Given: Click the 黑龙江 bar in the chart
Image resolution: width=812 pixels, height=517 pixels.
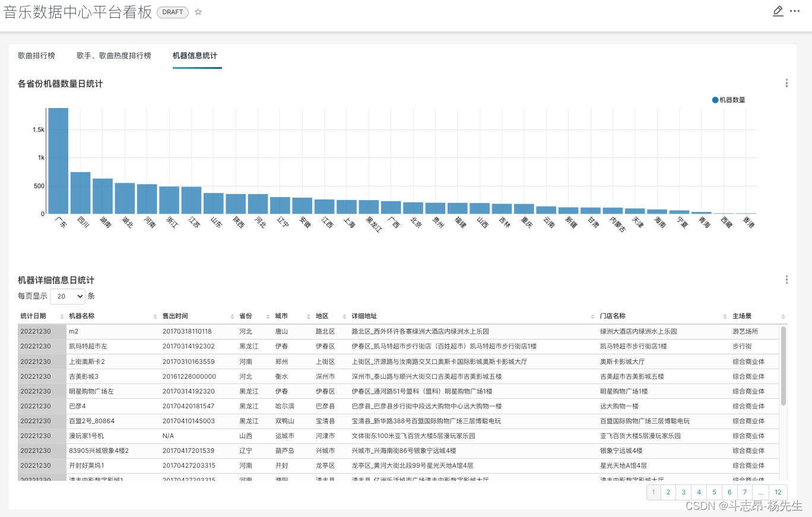Looking at the screenshot, I should point(369,207).
